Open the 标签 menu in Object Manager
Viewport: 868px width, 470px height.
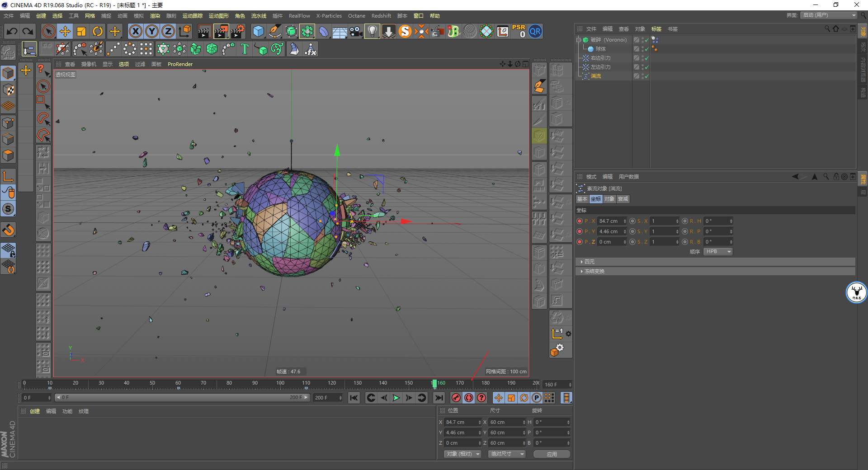[x=656, y=29]
